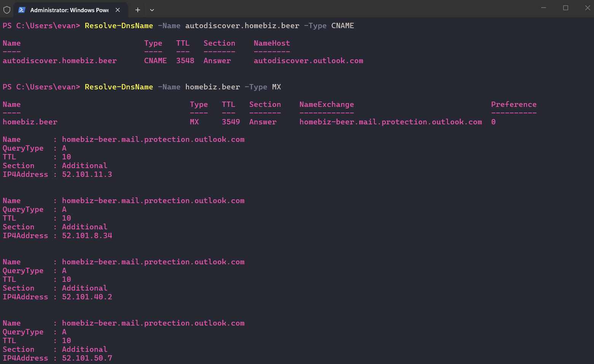Image resolution: width=594 pixels, height=364 pixels.
Task: Click the TTL value 3549
Action: click(231, 122)
